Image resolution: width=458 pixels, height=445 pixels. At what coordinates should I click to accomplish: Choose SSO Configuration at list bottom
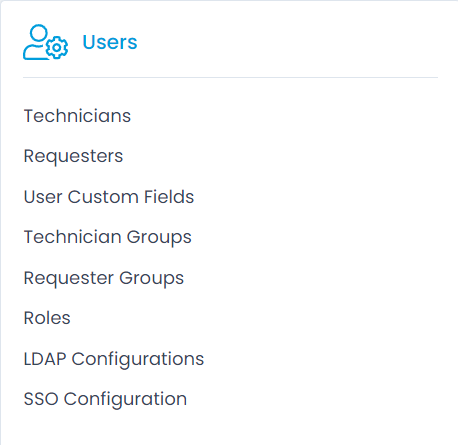105,399
